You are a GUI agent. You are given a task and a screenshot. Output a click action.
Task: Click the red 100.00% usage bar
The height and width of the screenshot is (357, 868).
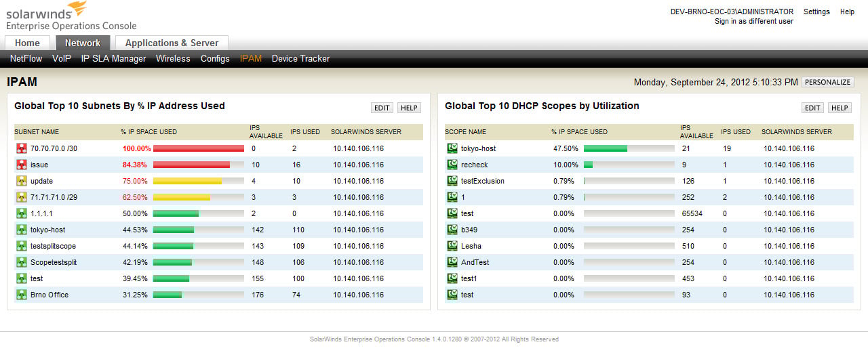tap(199, 148)
